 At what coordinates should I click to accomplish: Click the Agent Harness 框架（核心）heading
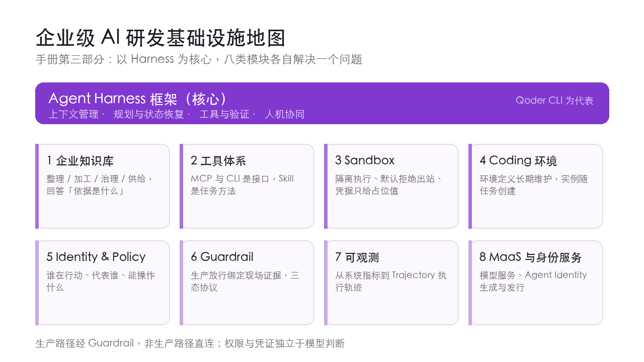coord(138,99)
